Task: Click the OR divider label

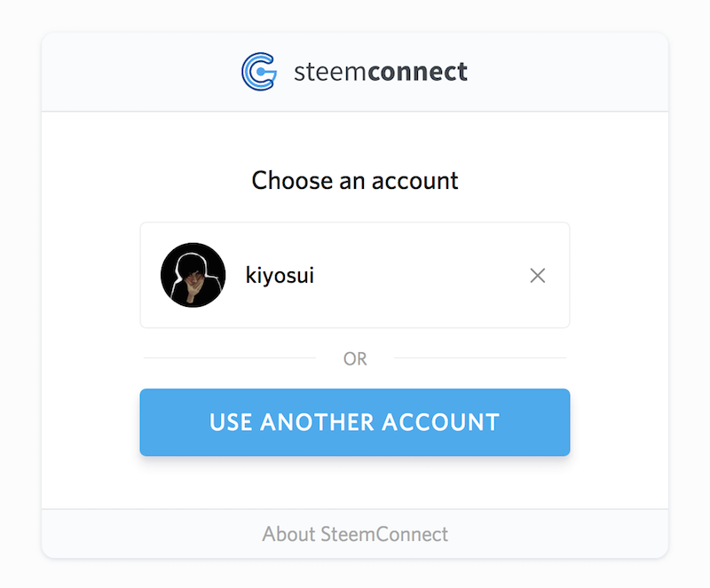Action: (x=354, y=358)
